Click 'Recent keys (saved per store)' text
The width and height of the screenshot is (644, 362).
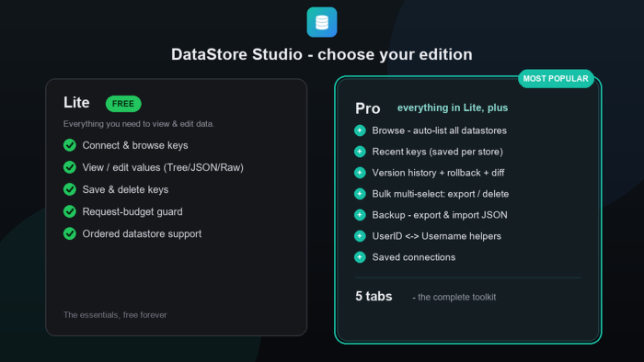437,152
